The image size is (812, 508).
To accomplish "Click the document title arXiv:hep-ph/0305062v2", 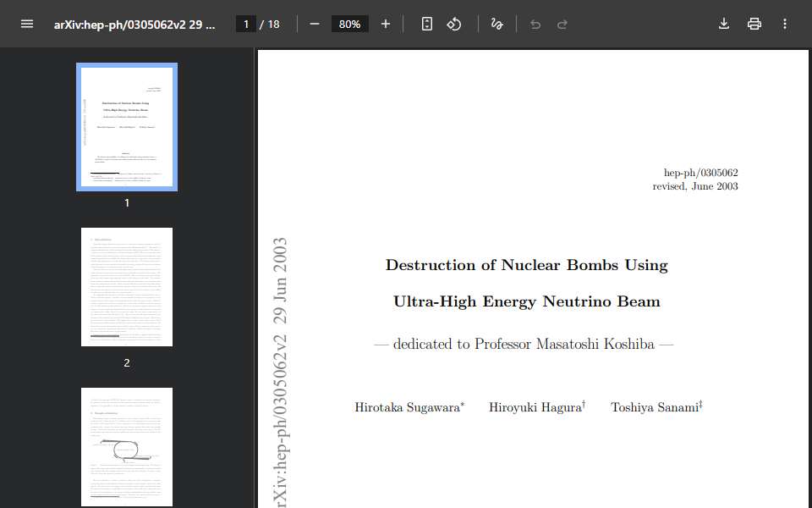I will pos(134,25).
